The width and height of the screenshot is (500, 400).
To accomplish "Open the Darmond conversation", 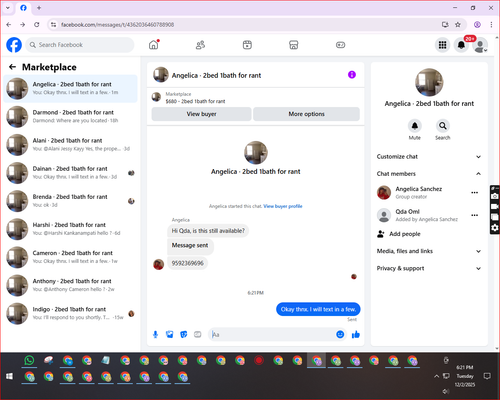I will [x=70, y=117].
